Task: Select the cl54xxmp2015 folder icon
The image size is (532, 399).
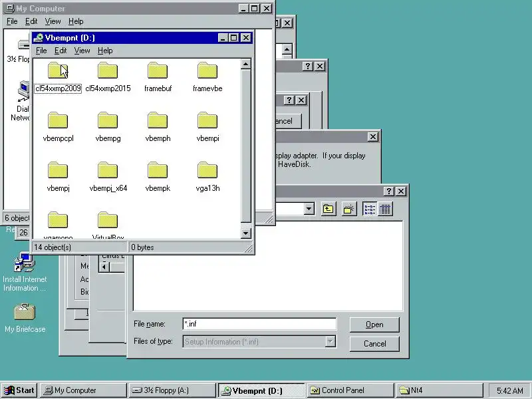Action: click(108, 70)
